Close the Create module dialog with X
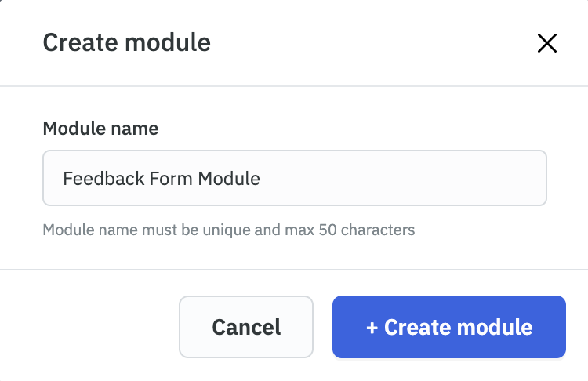The image size is (588, 381). click(546, 43)
